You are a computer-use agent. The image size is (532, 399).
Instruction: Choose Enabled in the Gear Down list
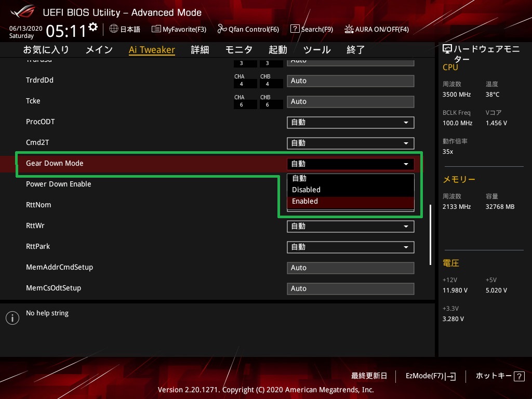(x=351, y=201)
